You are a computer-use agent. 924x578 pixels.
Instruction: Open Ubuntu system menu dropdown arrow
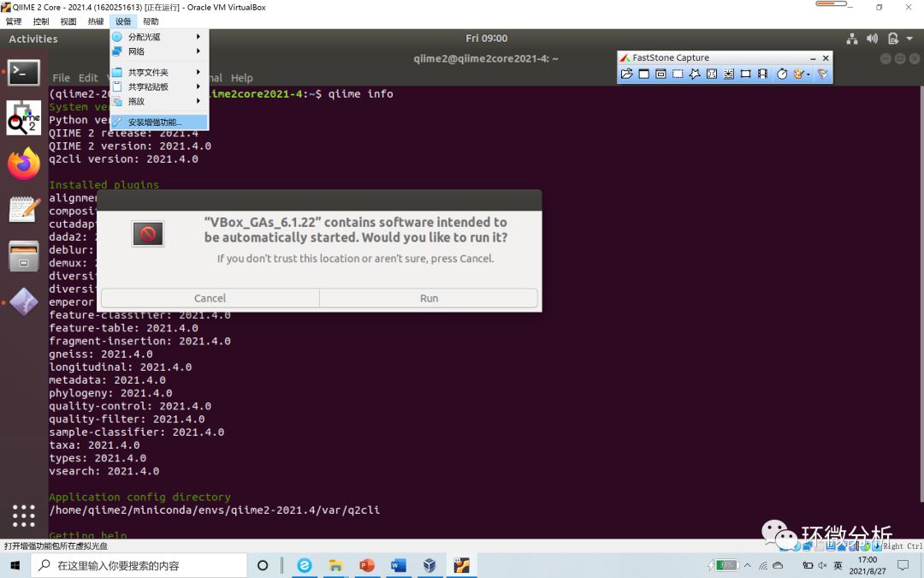coord(909,39)
